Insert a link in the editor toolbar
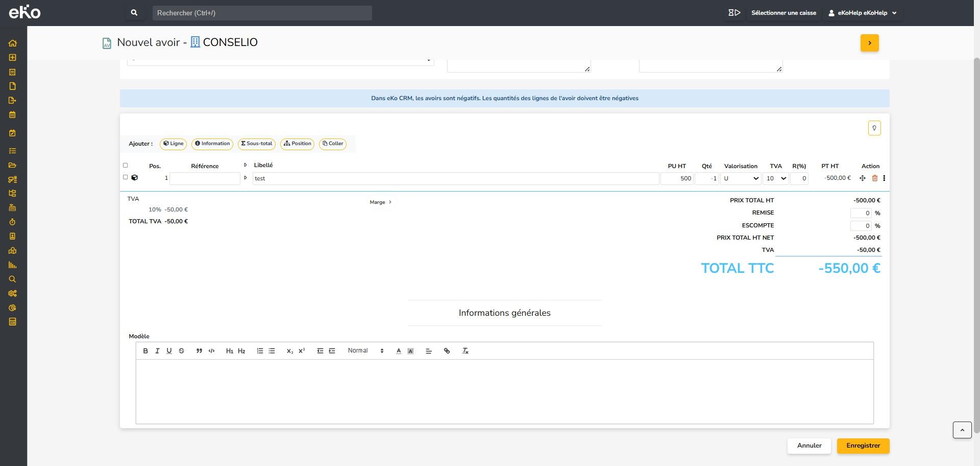Image resolution: width=980 pixels, height=466 pixels. click(447, 351)
